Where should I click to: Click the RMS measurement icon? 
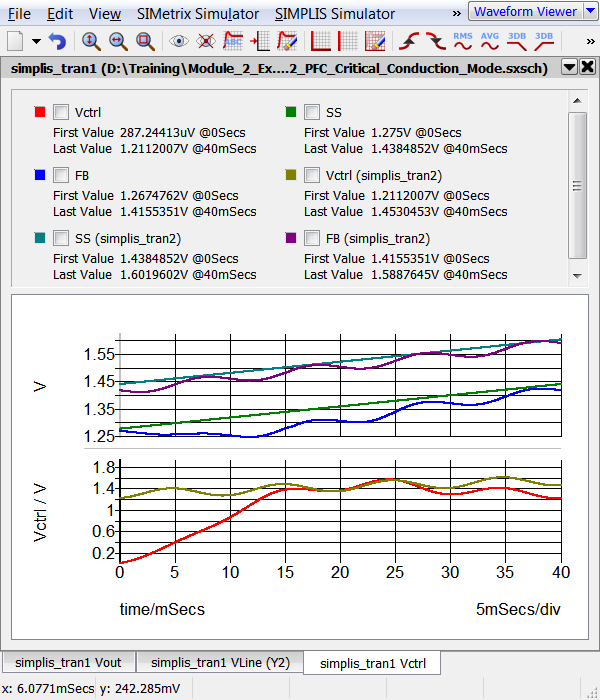coord(463,41)
